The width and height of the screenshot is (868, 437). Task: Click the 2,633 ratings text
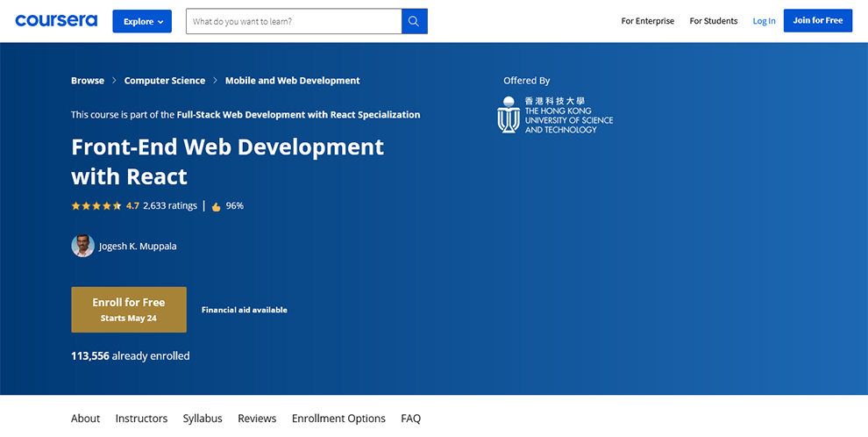click(x=170, y=205)
